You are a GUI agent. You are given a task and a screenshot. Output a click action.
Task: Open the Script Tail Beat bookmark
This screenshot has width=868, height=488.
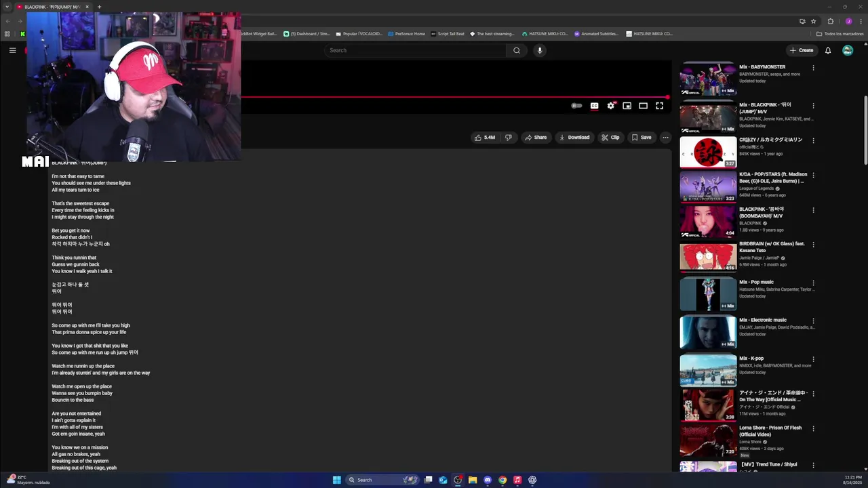pos(448,34)
